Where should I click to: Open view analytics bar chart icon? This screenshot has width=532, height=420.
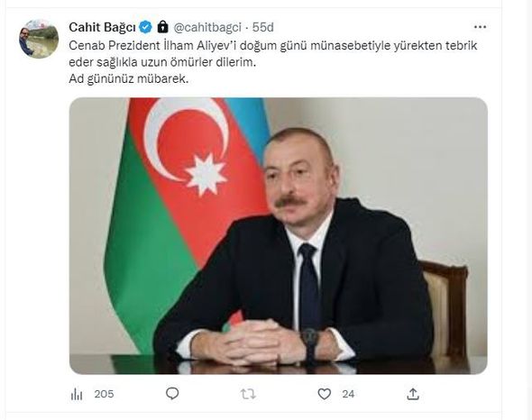point(77,394)
